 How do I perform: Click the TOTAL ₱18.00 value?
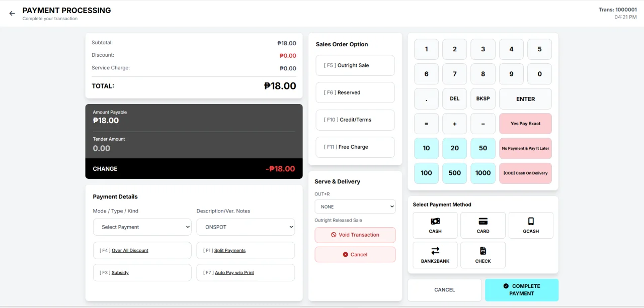[280, 86]
